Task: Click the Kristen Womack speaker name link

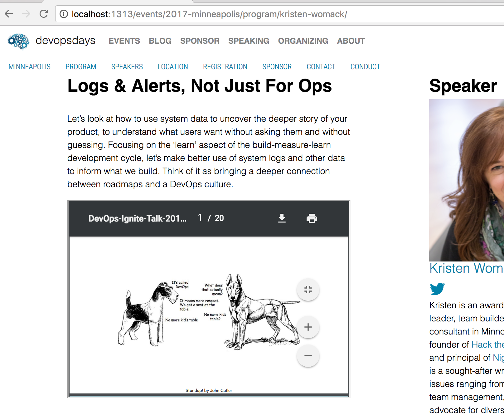Action: tap(467, 268)
